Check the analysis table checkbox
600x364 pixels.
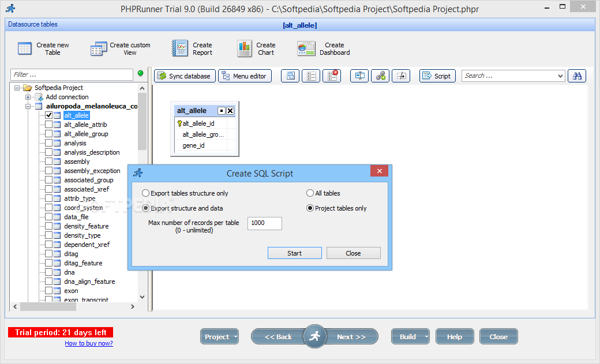49,142
